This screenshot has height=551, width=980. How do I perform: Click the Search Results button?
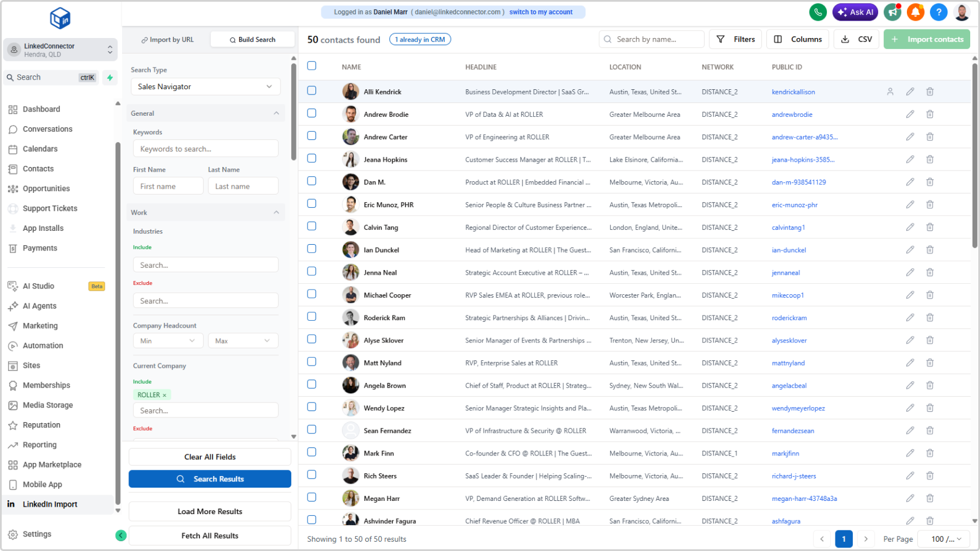pyautogui.click(x=210, y=479)
